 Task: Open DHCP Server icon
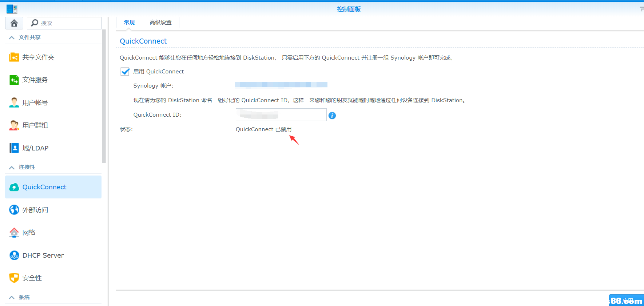[14, 255]
